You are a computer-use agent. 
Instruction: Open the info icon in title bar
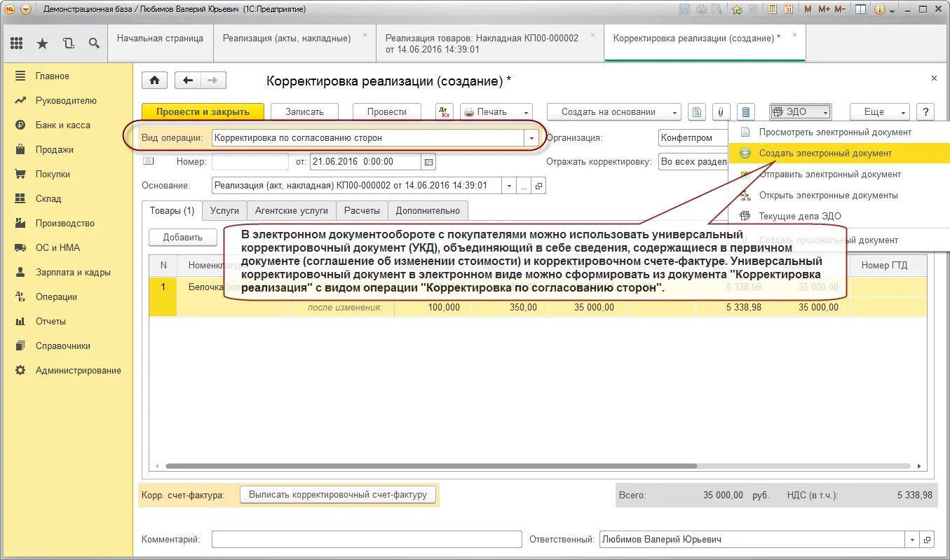point(879,10)
